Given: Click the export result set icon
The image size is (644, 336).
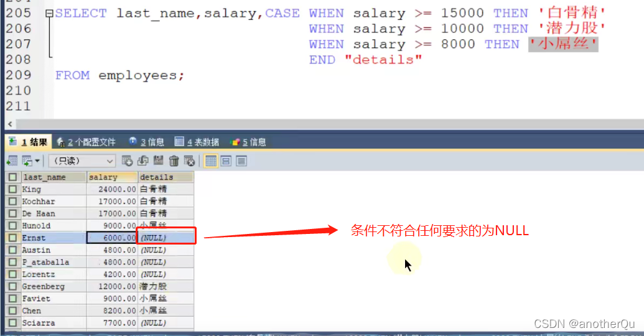Looking at the screenshot, I should pos(12,161).
